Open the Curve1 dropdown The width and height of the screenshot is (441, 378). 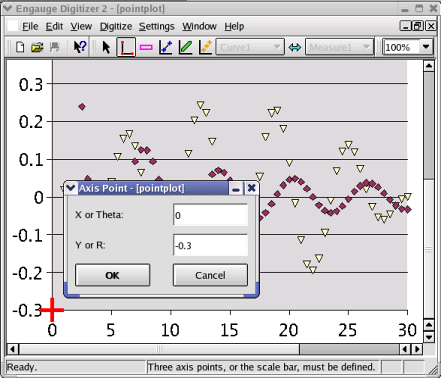pyautogui.click(x=250, y=47)
